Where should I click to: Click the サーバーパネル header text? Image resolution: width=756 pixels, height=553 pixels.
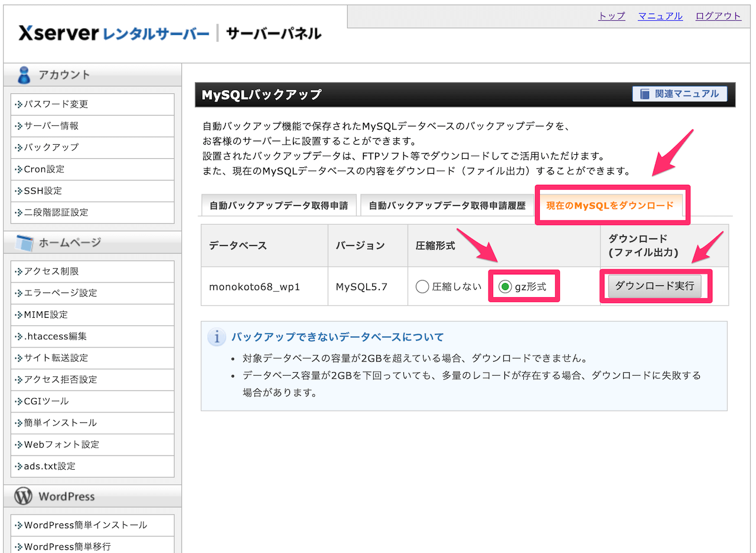click(273, 33)
